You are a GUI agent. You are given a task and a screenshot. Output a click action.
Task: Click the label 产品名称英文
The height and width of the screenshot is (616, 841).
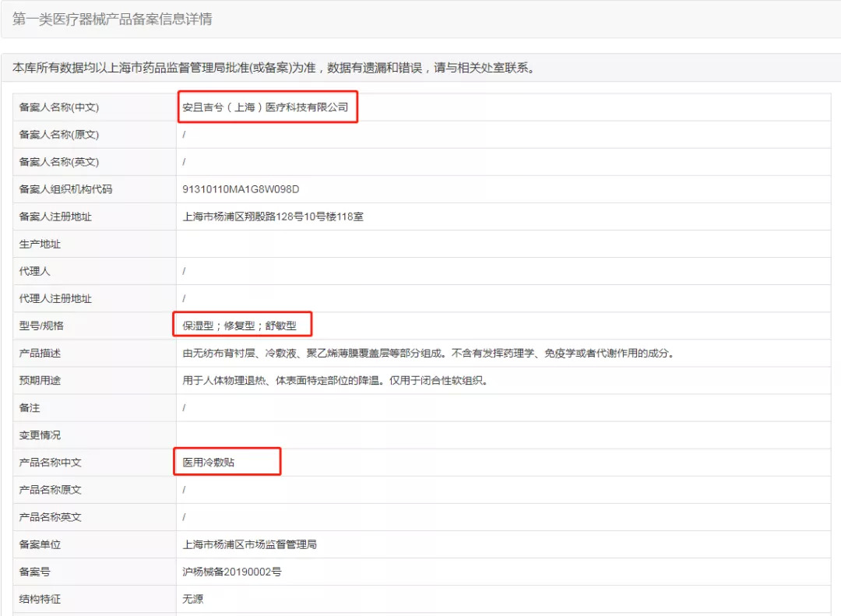[x=50, y=517]
